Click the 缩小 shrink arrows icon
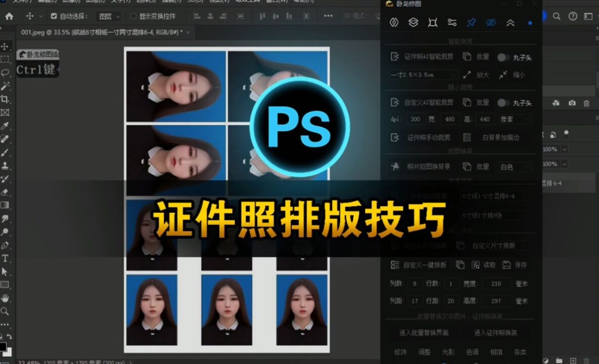The width and height of the screenshot is (599, 364). pyautogui.click(x=503, y=75)
